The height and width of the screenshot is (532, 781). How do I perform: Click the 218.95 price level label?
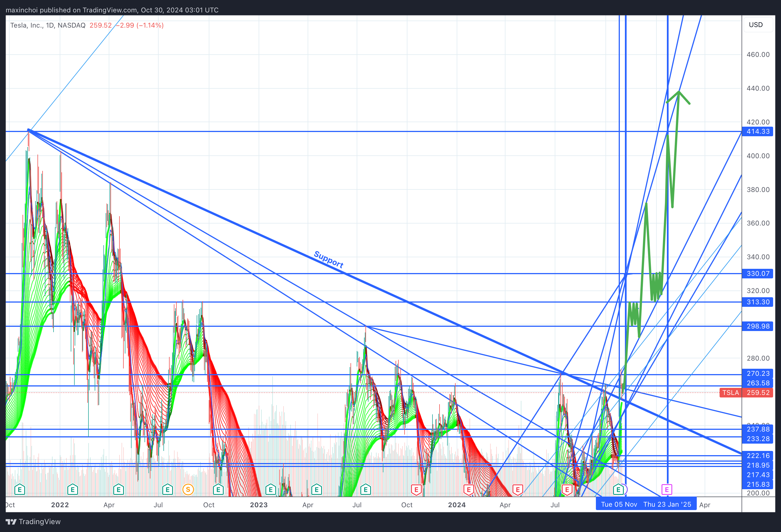(758, 465)
